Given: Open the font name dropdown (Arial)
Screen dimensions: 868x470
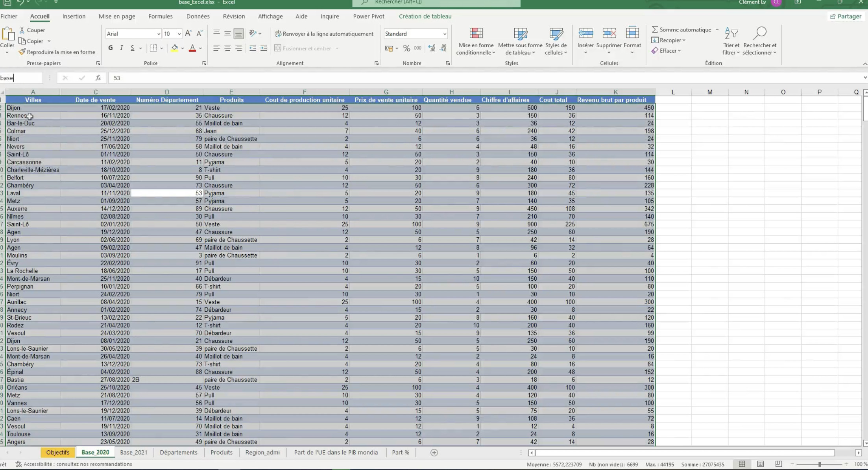Looking at the screenshot, I should pos(159,34).
